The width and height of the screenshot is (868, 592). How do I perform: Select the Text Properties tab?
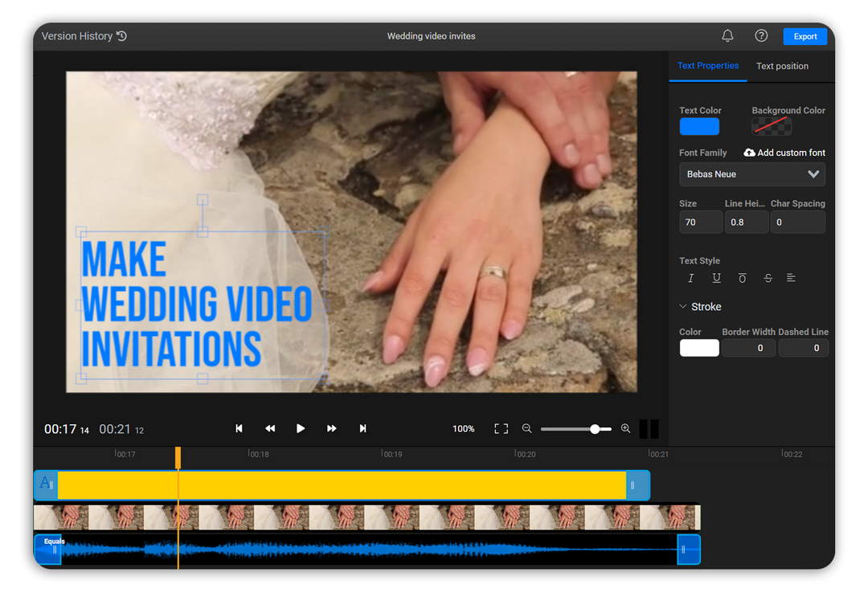tap(708, 66)
